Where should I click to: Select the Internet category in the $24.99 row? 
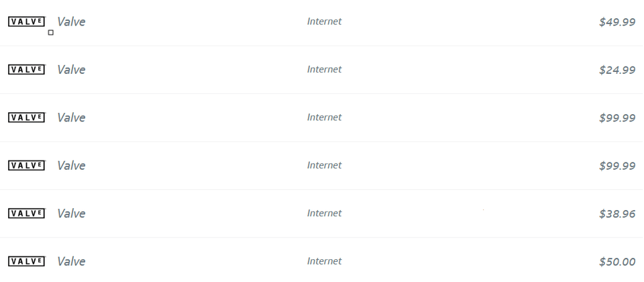pyautogui.click(x=325, y=69)
